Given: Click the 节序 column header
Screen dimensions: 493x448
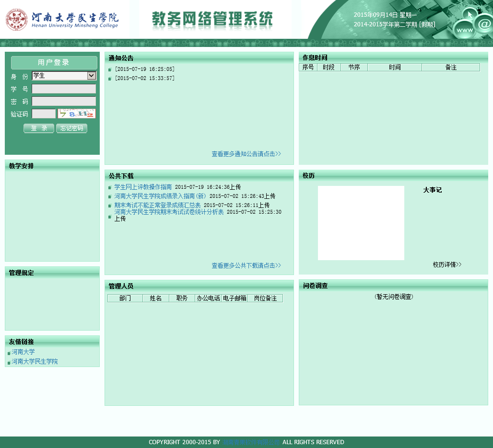Looking at the screenshot, I should coord(354,67).
